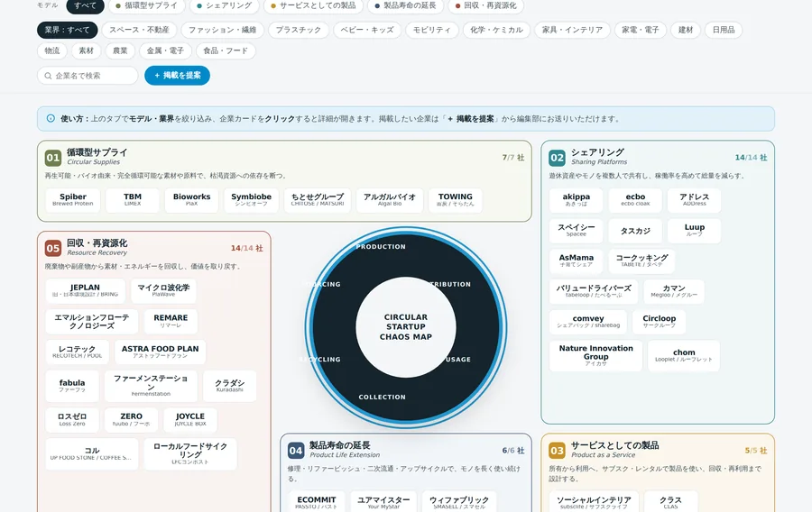Select the すべて model filter chip
The height and width of the screenshot is (512, 812).
(x=85, y=5)
